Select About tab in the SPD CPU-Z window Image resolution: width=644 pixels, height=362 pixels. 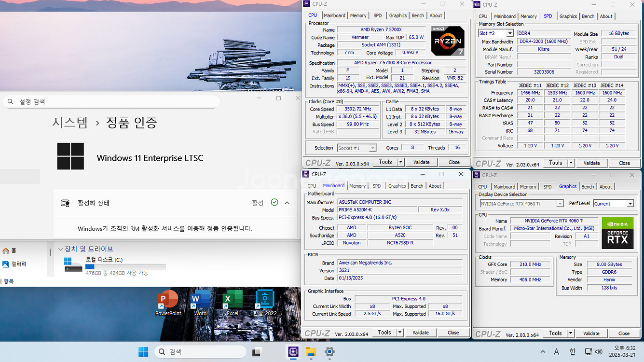[x=606, y=16]
